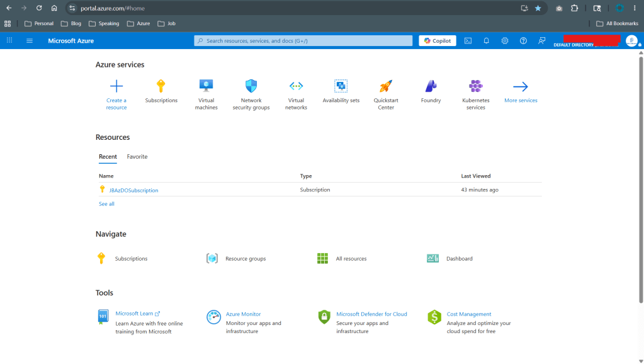Open portal settings gear icon
This screenshot has width=644, height=364.
(x=505, y=41)
